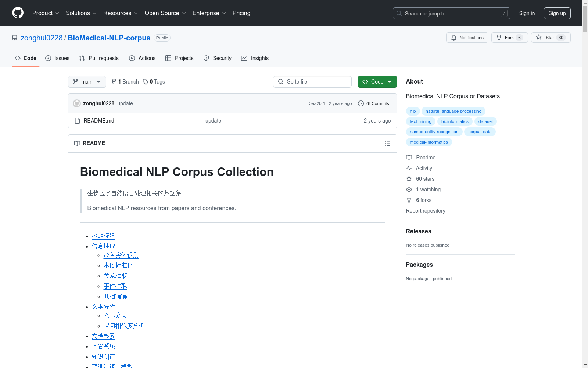
Task: Focus the Search or jump to field
Action: click(451, 13)
